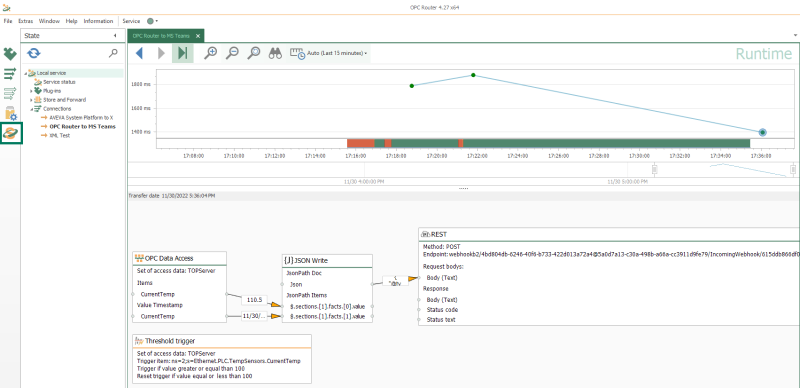Click the Status code response item

[x=442, y=310]
